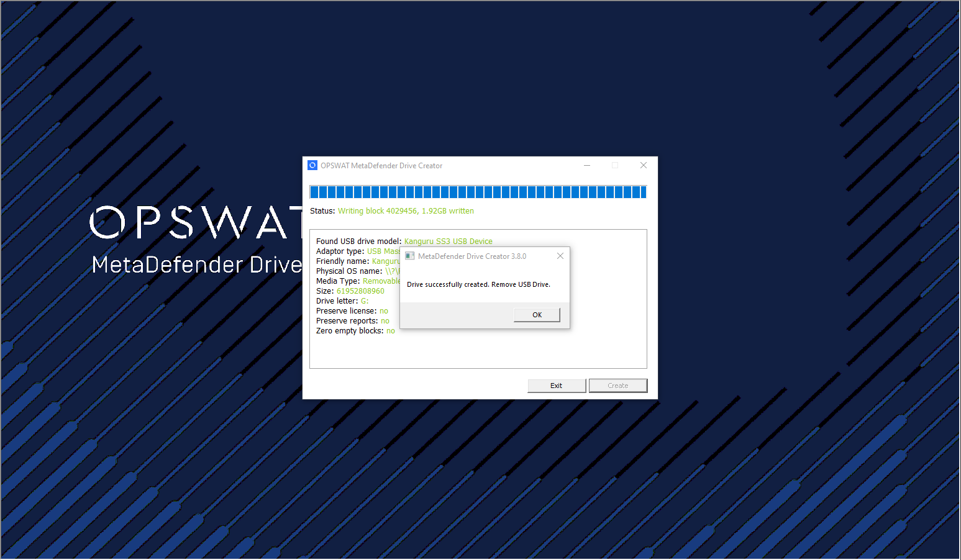Click the 'MetaDefender Drive' background heading
This screenshot has width=961, height=560.
pyautogui.click(x=197, y=265)
